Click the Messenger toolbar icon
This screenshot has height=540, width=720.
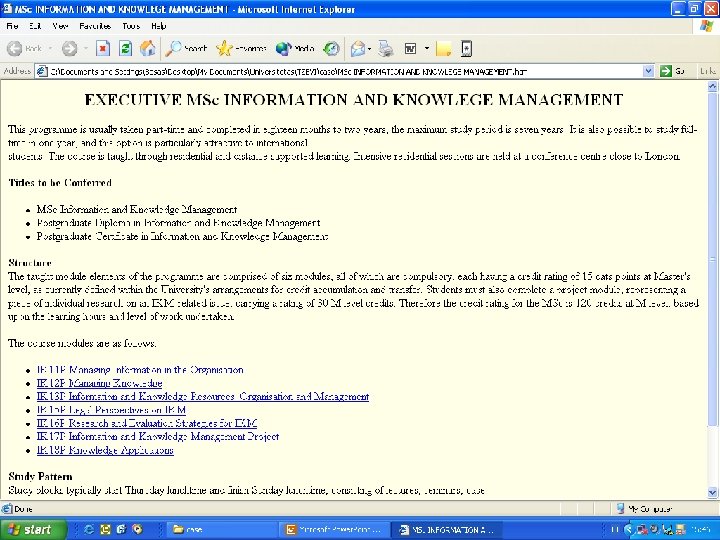tap(466, 48)
